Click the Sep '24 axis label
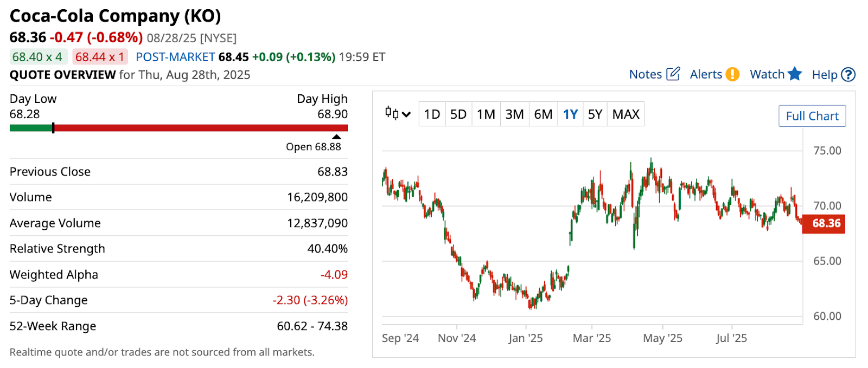Image resolution: width=868 pixels, height=368 pixels. pyautogui.click(x=400, y=338)
